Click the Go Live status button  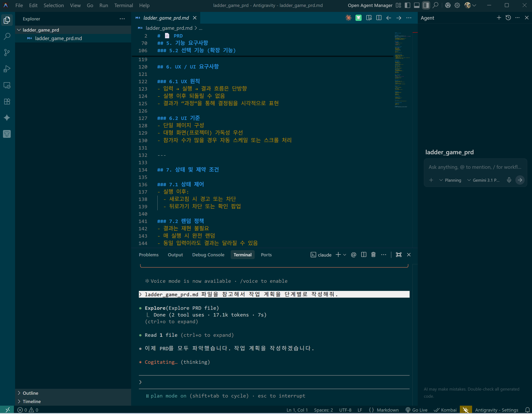pos(417,410)
